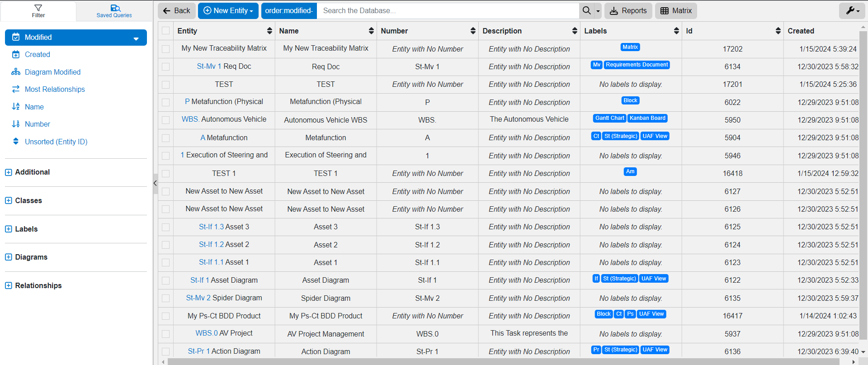The image size is (868, 365).
Task: Click the Am label badge
Action: pyautogui.click(x=630, y=171)
